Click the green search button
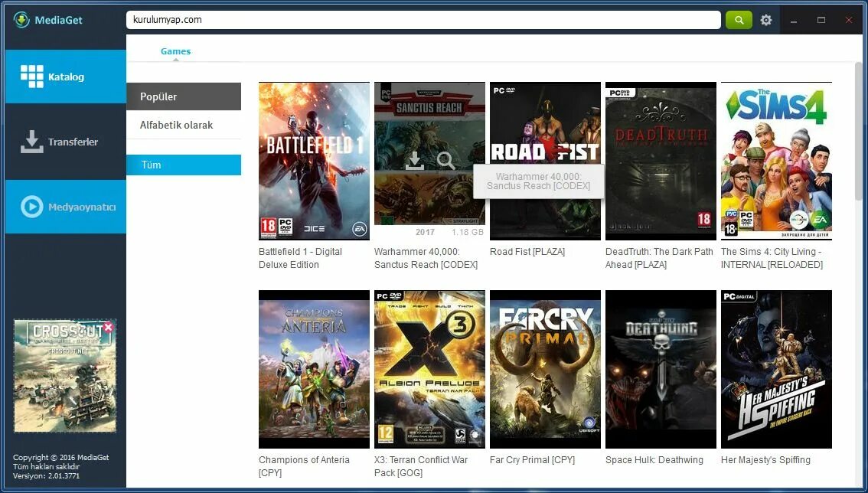The image size is (868, 493). [739, 20]
